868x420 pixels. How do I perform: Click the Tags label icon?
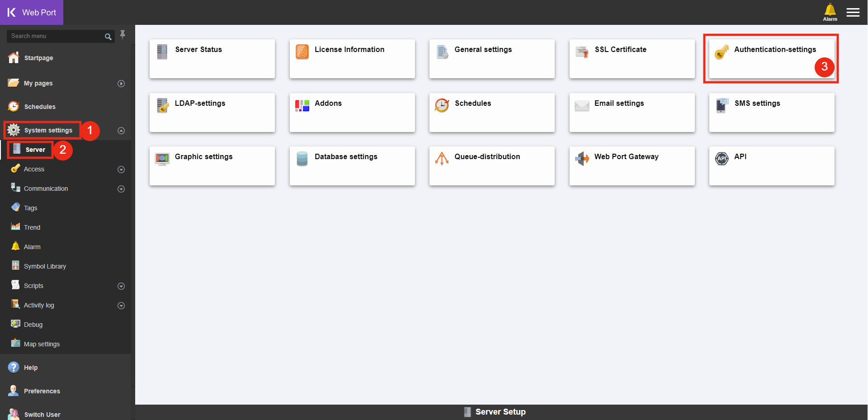point(16,207)
